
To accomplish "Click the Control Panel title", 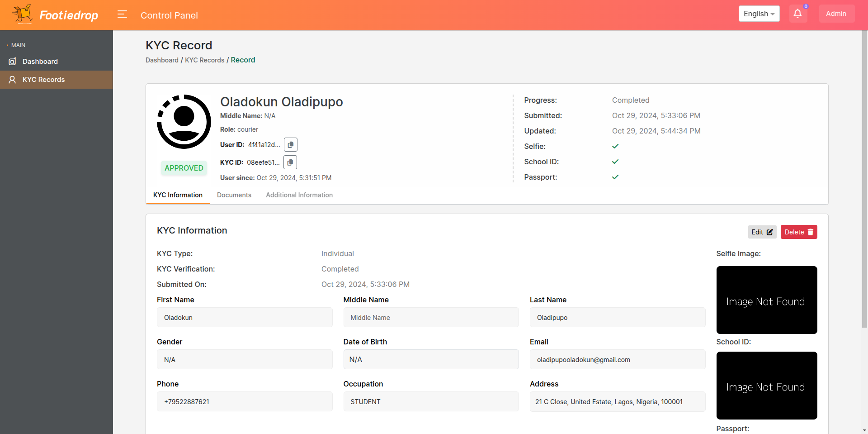I will click(169, 15).
